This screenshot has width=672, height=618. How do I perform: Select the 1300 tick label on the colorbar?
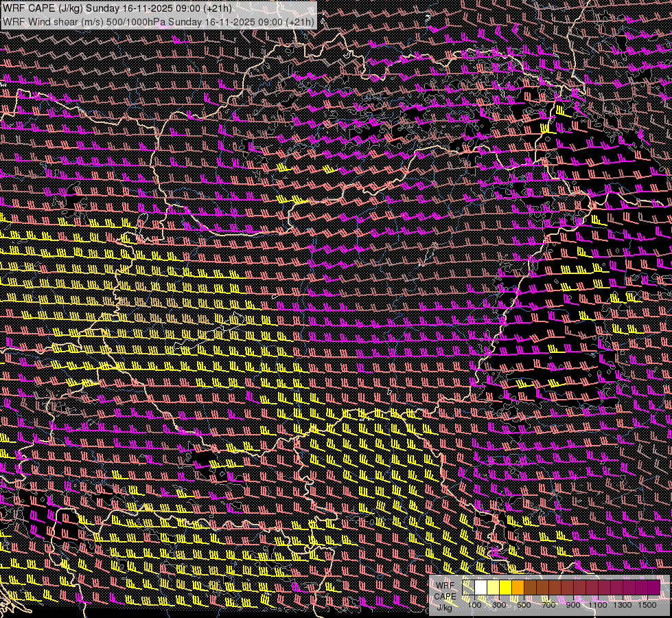622,605
